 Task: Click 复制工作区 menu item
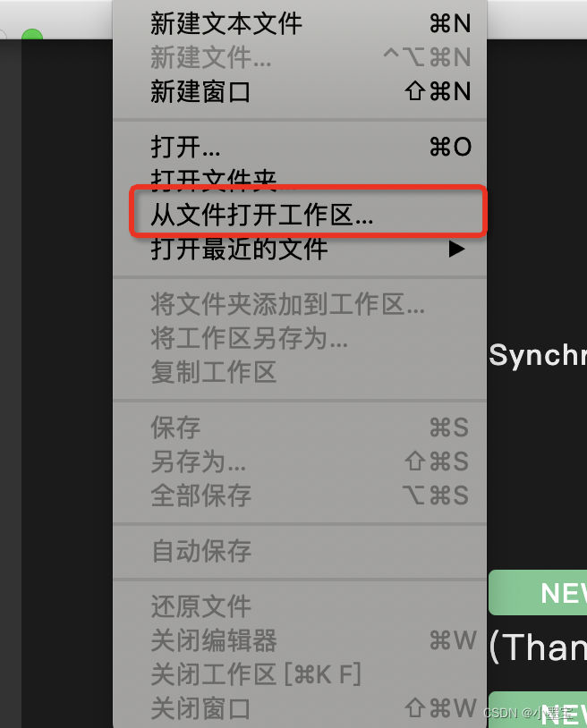pos(300,372)
